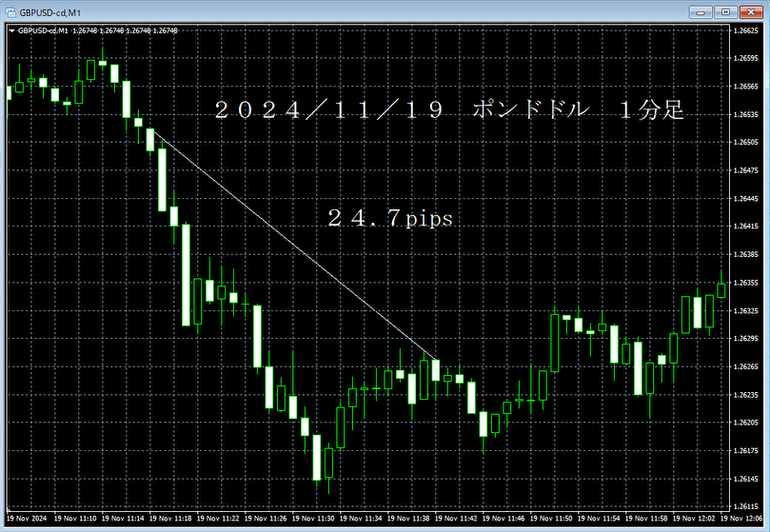Click the 19 Nov 11:34 time label

click(x=361, y=519)
